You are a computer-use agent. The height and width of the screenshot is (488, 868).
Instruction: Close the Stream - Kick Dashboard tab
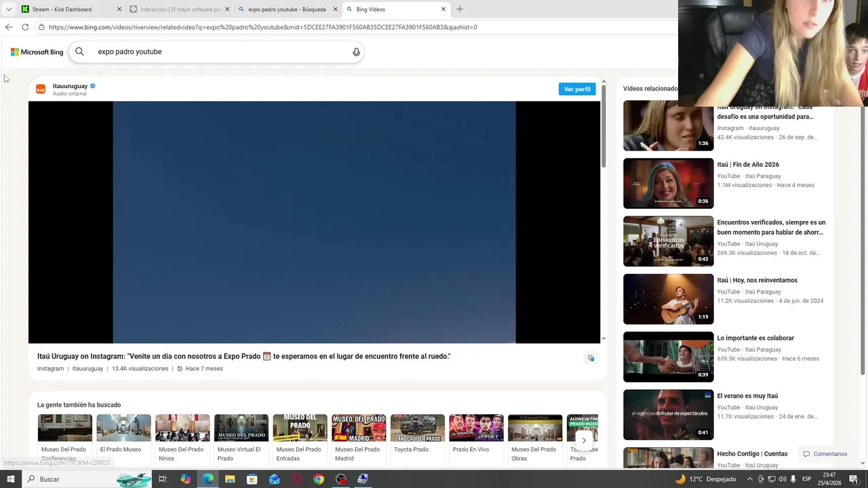point(119,9)
